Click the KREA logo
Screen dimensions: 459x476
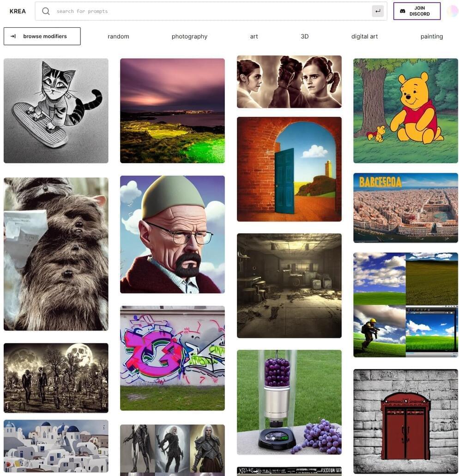click(x=18, y=11)
